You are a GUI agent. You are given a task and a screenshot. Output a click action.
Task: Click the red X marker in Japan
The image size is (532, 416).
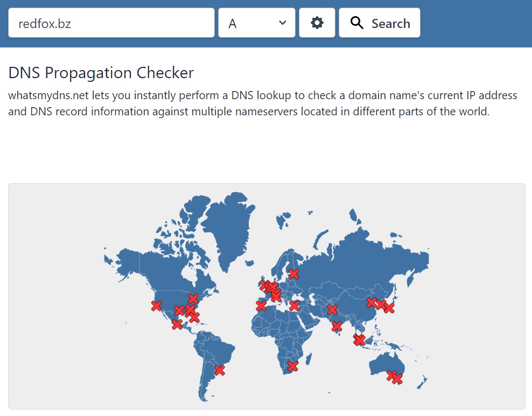pos(389,308)
